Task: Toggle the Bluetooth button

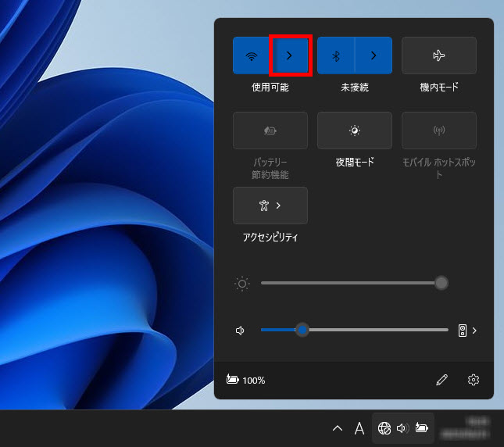Action: (x=336, y=55)
